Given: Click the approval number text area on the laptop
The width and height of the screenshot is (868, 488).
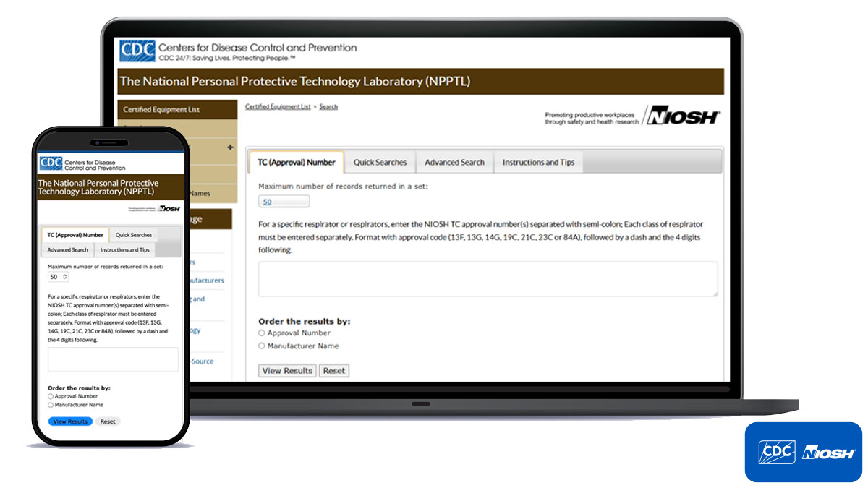Looking at the screenshot, I should pyautogui.click(x=488, y=279).
